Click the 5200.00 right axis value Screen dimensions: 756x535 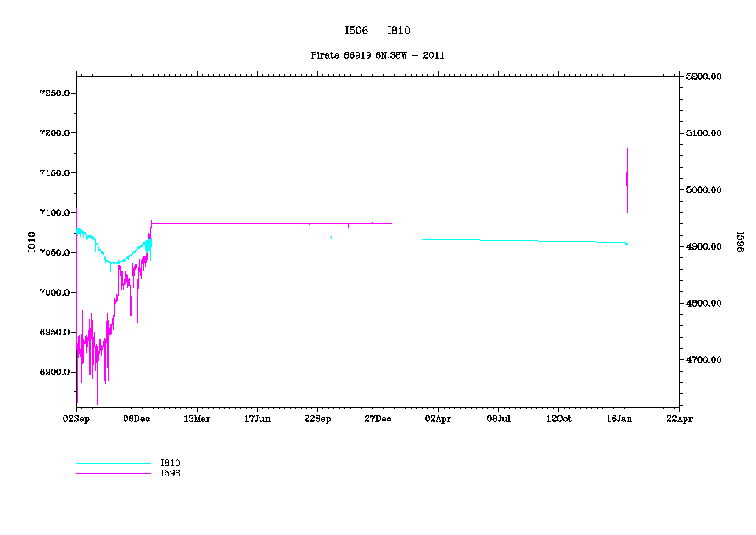(x=704, y=76)
